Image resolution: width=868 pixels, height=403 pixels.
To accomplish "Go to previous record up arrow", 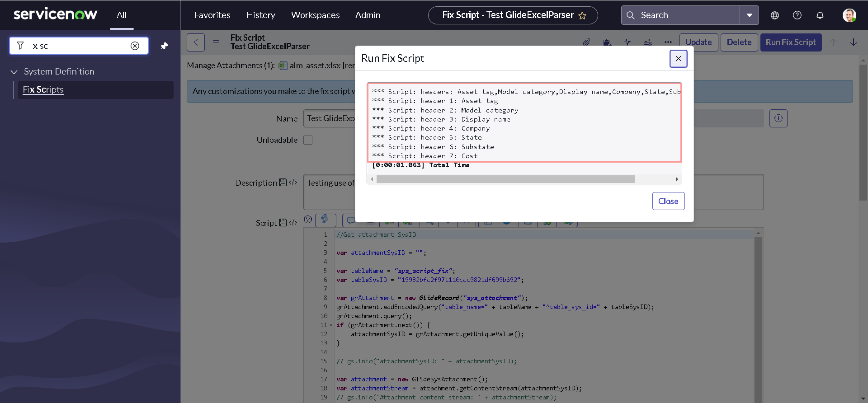I will pyautogui.click(x=833, y=42).
